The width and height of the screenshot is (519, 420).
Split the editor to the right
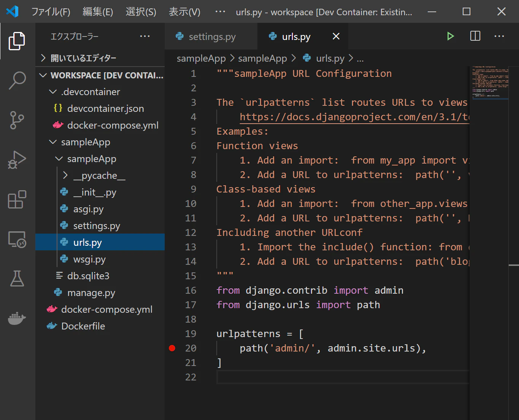tap(475, 36)
